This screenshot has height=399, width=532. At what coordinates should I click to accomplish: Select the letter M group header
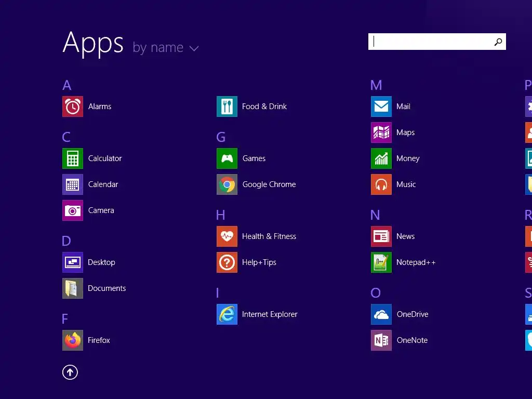click(376, 85)
